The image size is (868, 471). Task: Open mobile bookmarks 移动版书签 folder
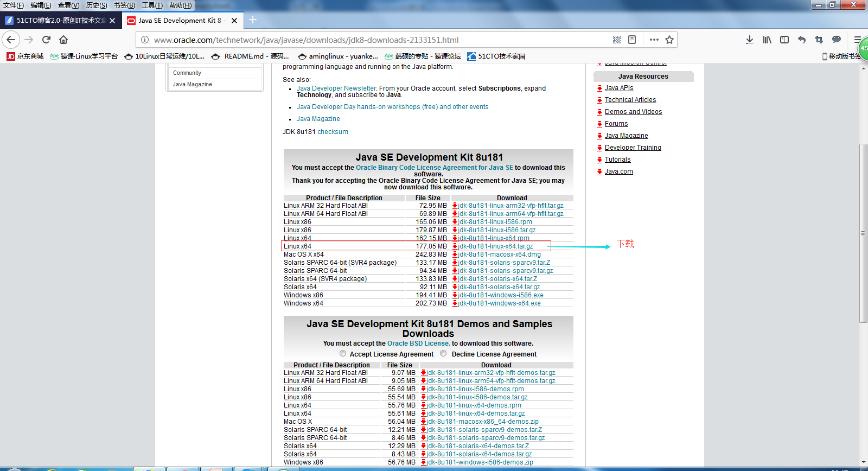pos(841,56)
